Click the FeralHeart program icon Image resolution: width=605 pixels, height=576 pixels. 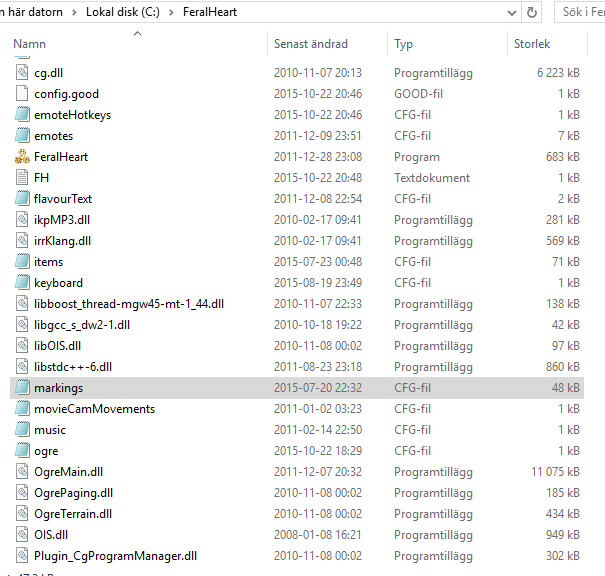click(x=22, y=156)
